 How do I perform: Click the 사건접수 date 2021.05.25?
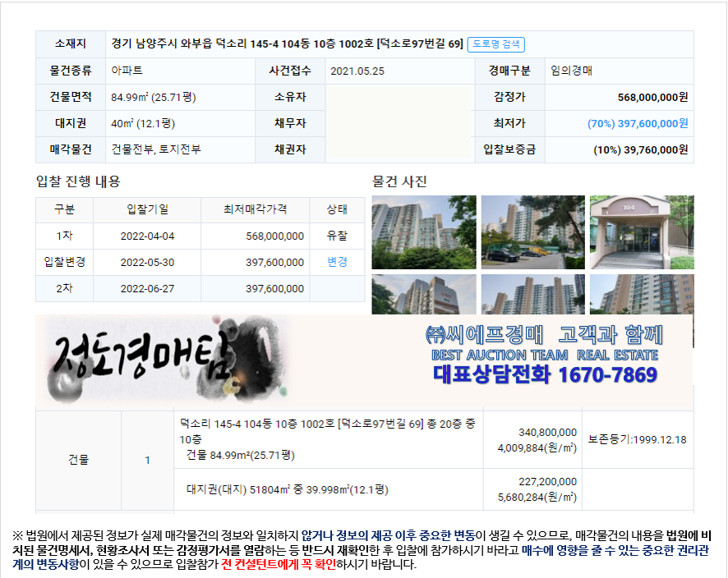(357, 71)
